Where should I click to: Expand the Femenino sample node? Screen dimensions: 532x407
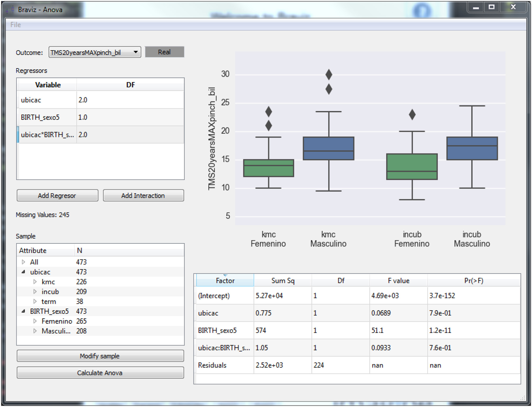(x=35, y=321)
